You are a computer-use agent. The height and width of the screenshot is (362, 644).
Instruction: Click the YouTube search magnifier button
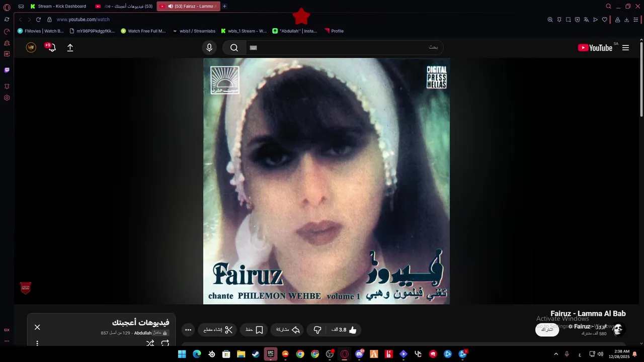[x=234, y=48]
